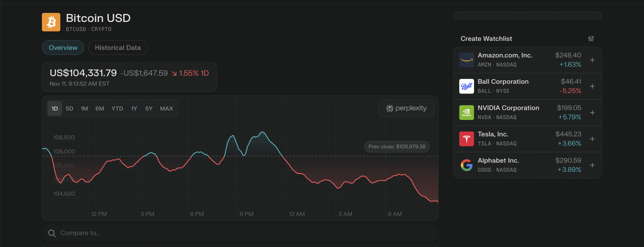
Task: Add Tesla to watchlist with plus
Action: pyautogui.click(x=592, y=139)
